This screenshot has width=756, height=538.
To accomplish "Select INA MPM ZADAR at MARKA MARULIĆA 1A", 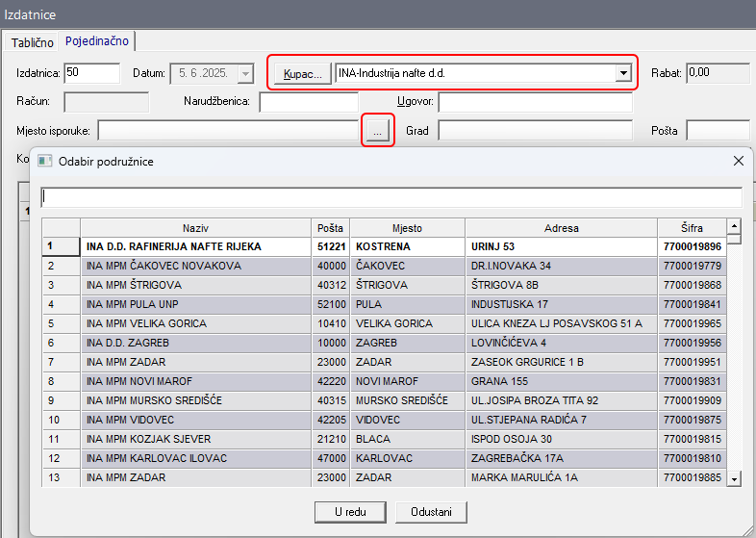I will (385, 477).
